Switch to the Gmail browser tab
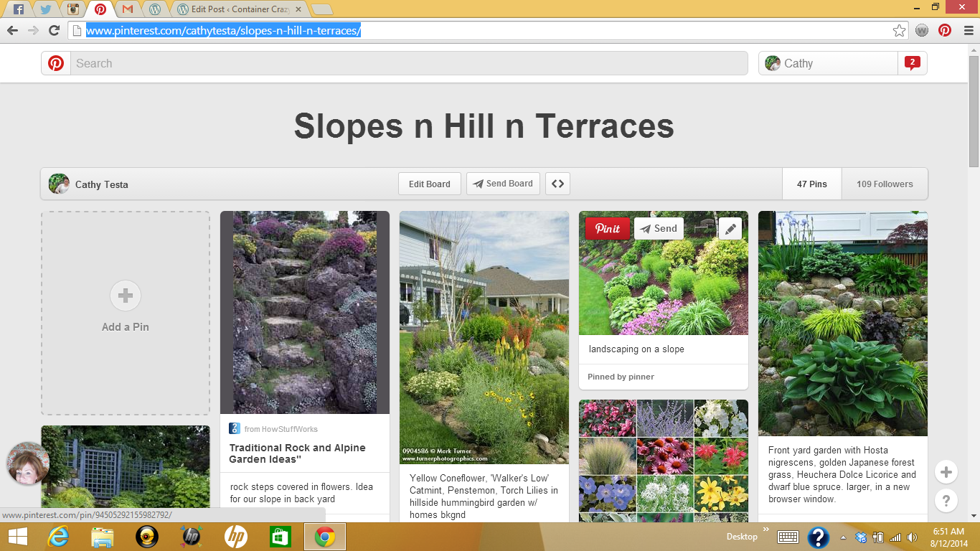Image resolution: width=980 pixels, height=551 pixels. tap(128, 9)
